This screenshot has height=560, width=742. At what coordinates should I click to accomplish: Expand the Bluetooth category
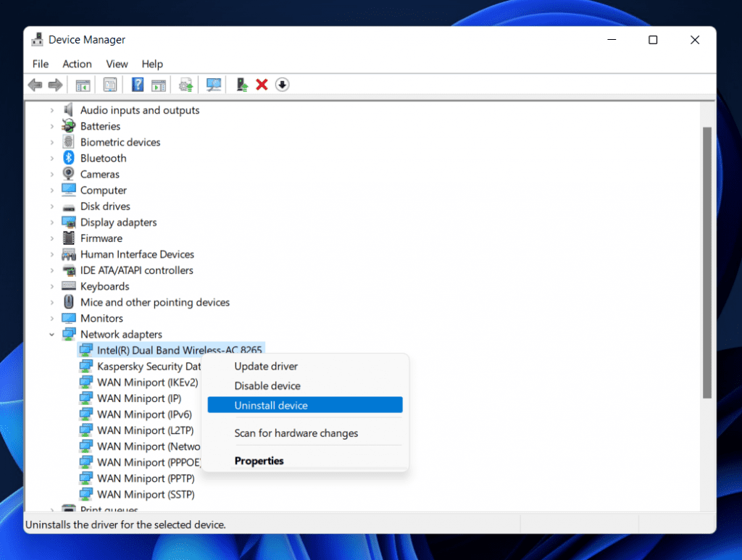click(53, 158)
